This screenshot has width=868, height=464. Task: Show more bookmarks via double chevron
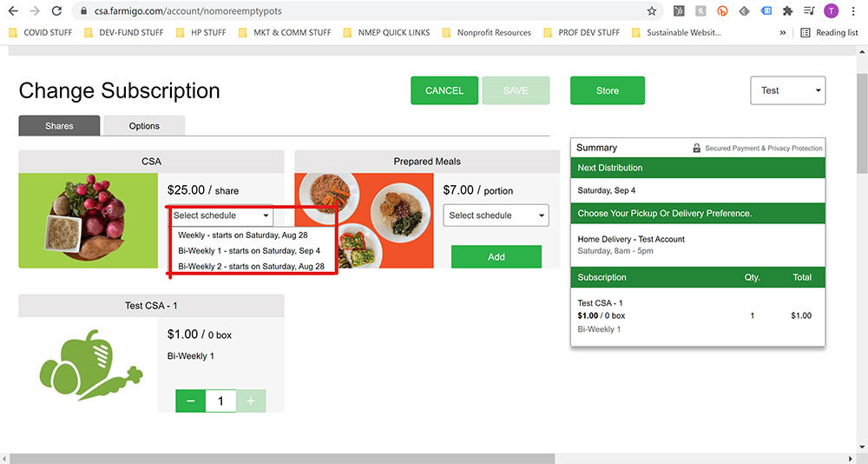point(783,33)
